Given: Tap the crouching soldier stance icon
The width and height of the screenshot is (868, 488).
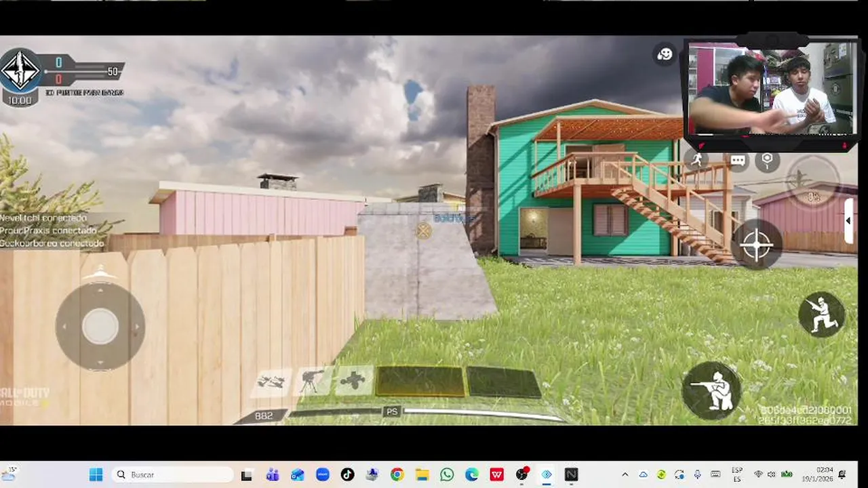Looking at the screenshot, I should (821, 314).
